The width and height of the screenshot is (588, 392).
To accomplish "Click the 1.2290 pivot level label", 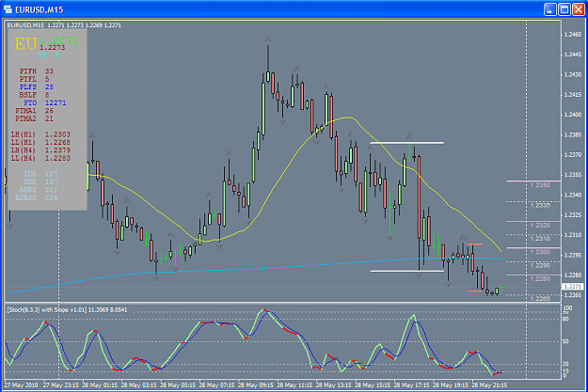I will pos(540,265).
